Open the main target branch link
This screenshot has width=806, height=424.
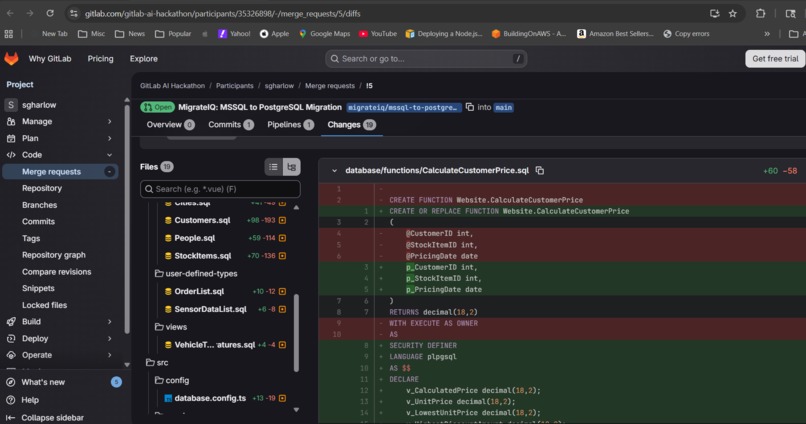[504, 107]
